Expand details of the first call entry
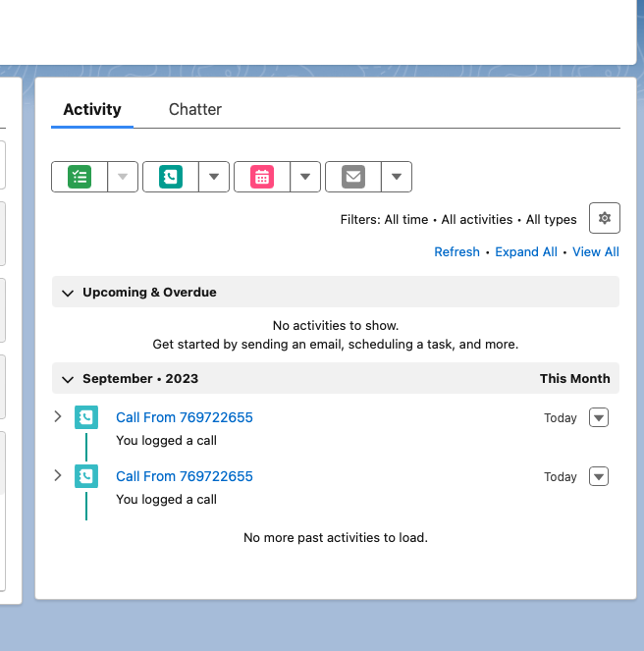644x651 pixels. [58, 416]
